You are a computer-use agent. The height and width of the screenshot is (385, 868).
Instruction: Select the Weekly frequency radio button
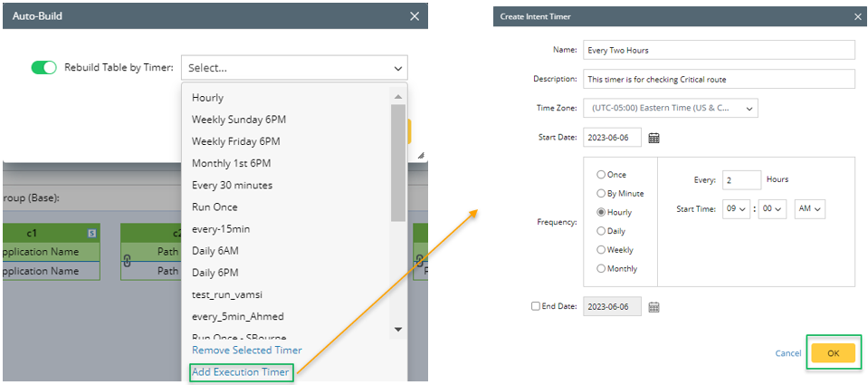coord(601,250)
